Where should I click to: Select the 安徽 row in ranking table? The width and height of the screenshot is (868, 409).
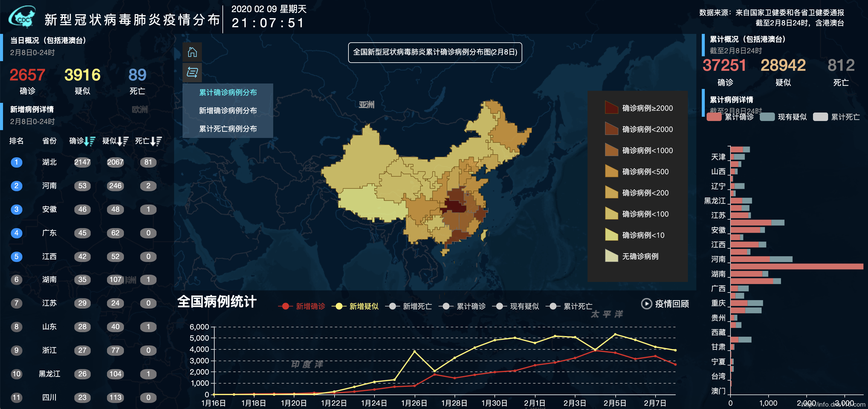(83, 209)
